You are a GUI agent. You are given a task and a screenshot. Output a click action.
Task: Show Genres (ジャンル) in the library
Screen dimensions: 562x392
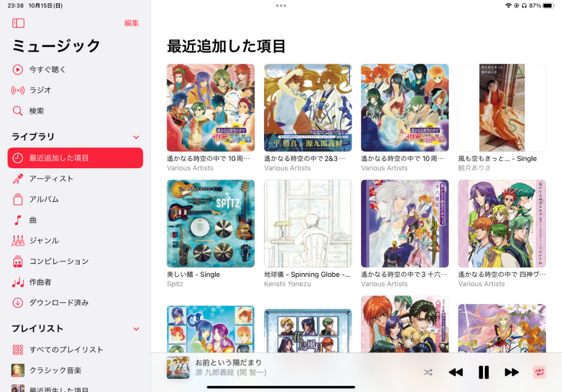[x=75, y=241]
